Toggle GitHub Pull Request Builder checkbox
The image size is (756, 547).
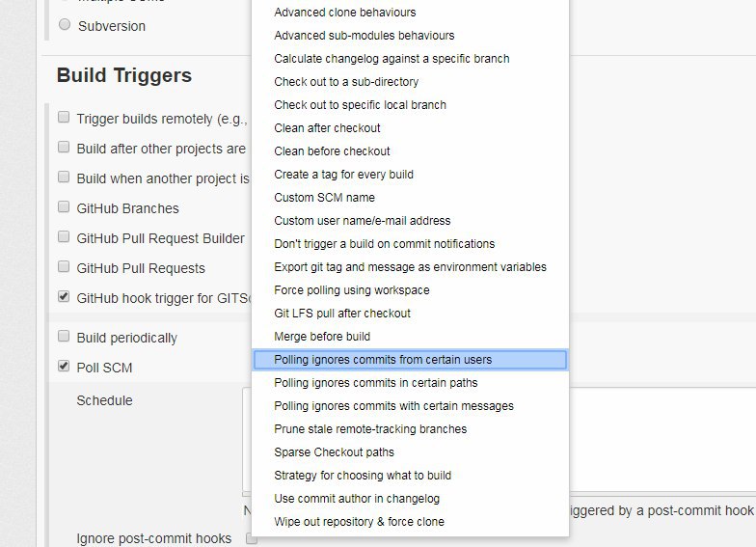pyautogui.click(x=64, y=237)
